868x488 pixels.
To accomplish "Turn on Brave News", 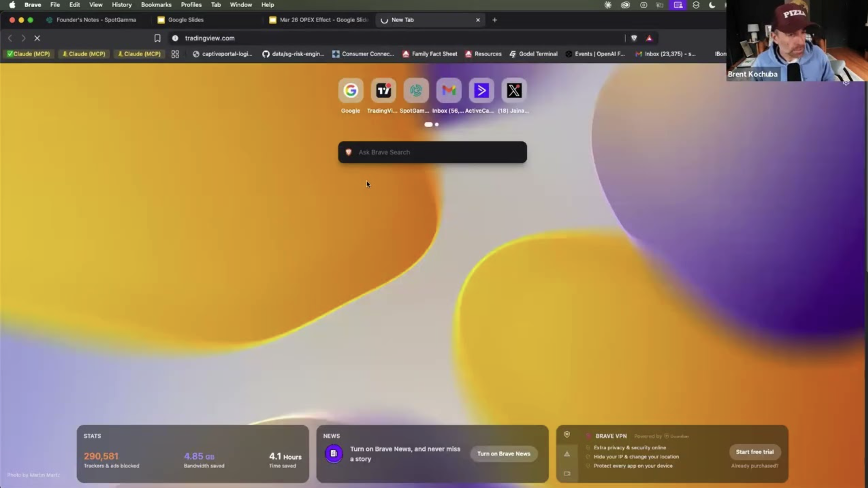I will click(503, 453).
